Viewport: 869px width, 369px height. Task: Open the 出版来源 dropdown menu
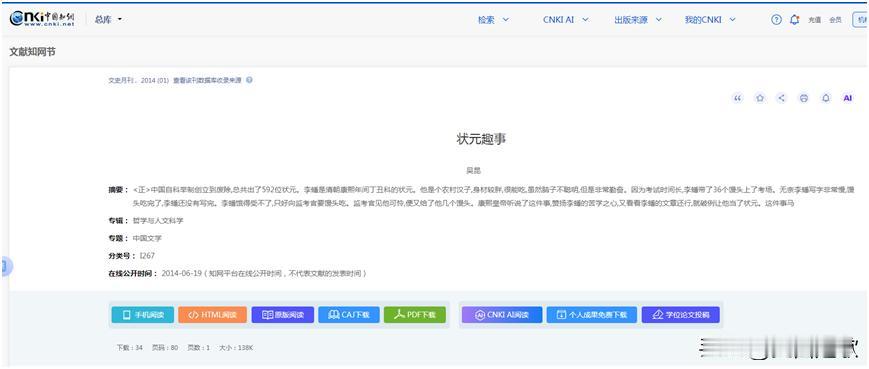click(638, 19)
